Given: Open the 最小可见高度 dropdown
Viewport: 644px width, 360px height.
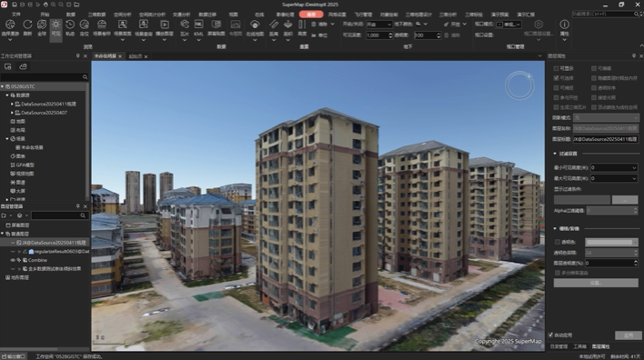Looking at the screenshot, I should (614, 167).
